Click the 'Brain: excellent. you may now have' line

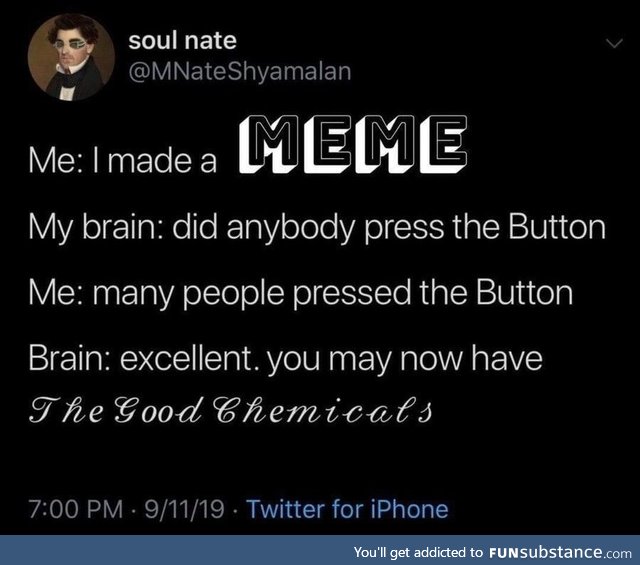(286, 359)
